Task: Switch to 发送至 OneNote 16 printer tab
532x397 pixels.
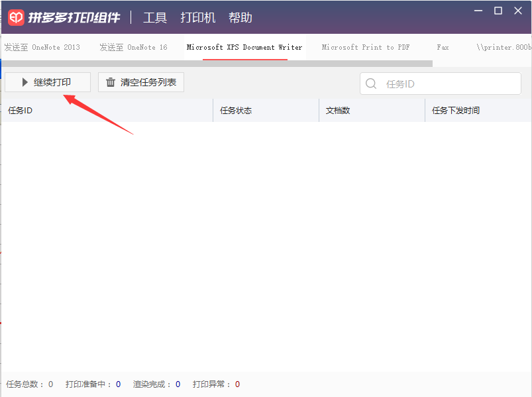Action: coord(133,47)
